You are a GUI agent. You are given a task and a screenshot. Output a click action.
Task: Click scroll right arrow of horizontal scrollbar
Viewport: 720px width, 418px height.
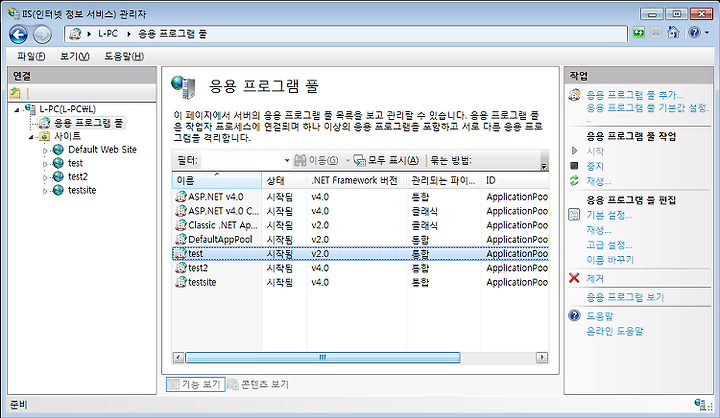tap(542, 357)
